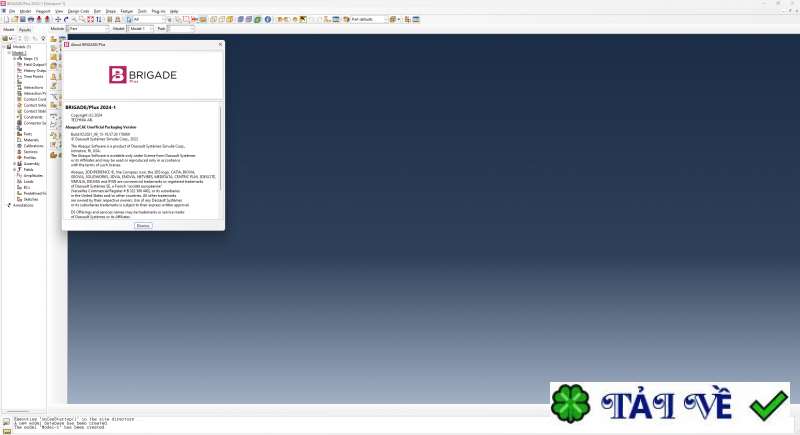Click the last toolbar display icon
This screenshot has width=800, height=435.
click(415, 19)
